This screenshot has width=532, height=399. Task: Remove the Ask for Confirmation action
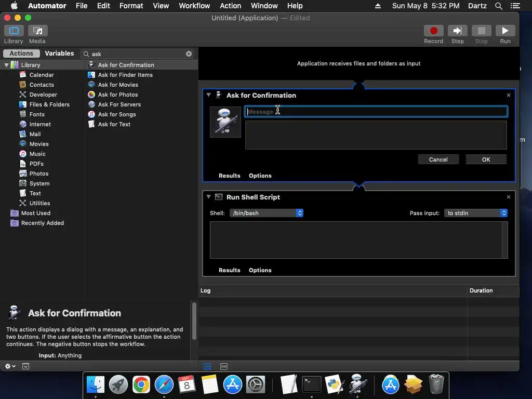click(508, 95)
